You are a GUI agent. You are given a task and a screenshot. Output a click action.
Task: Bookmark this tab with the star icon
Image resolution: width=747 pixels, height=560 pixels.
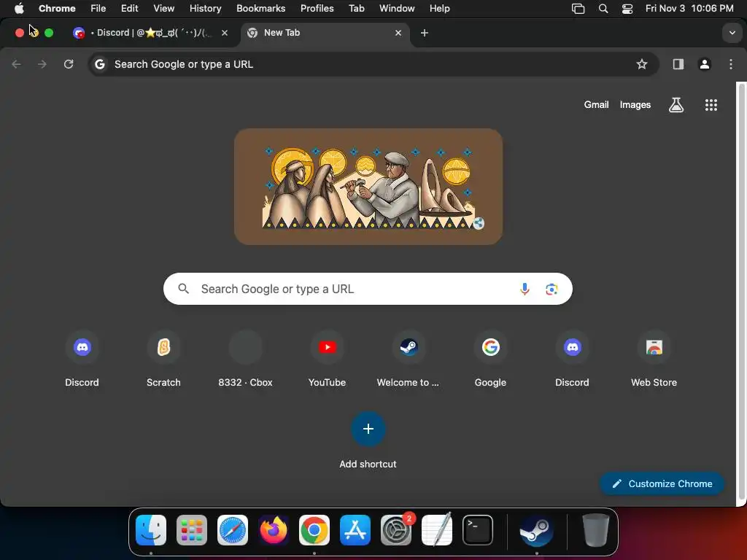[x=642, y=64]
